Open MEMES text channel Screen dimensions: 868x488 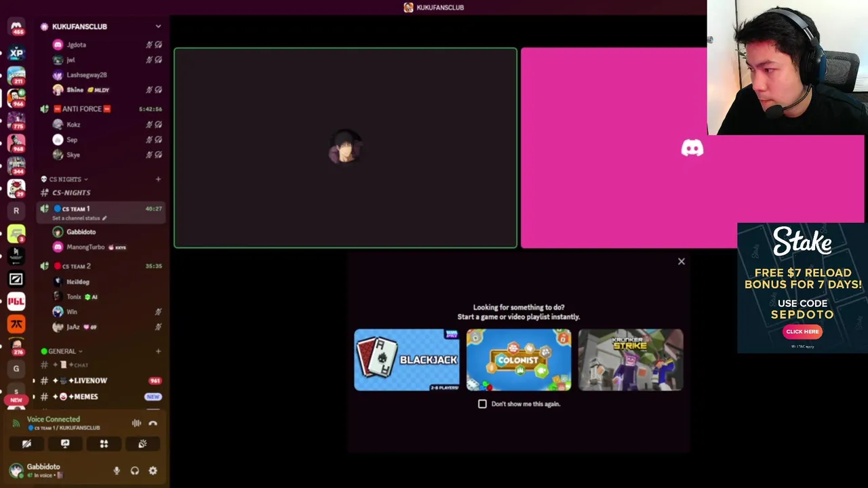pyautogui.click(x=100, y=396)
